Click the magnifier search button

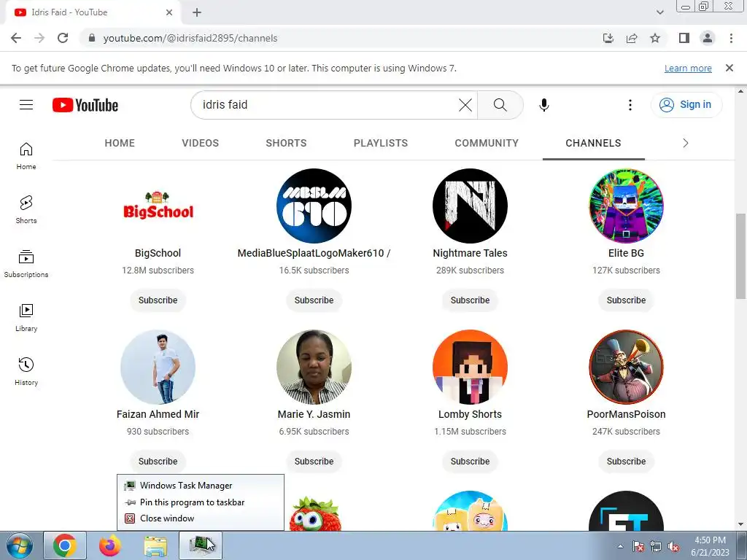[x=500, y=105]
